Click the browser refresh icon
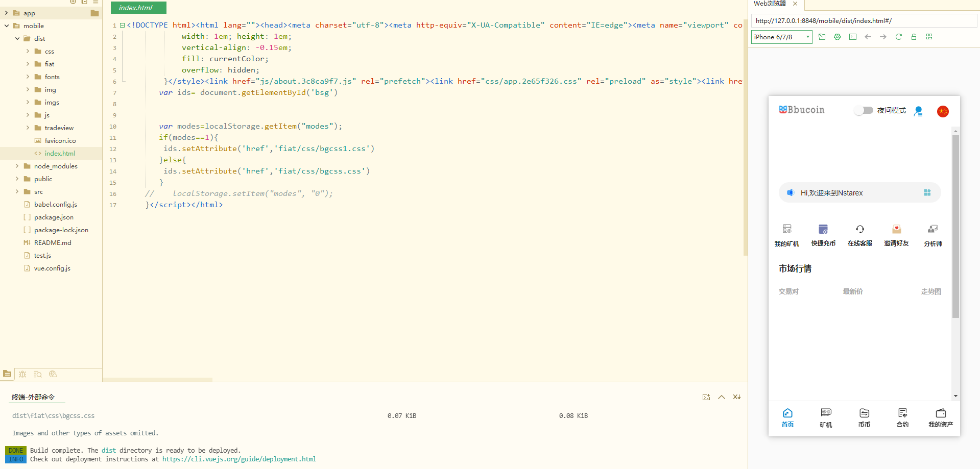This screenshot has width=980, height=469. 898,37
